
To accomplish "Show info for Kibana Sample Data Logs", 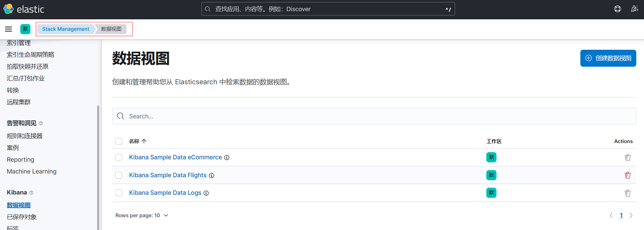I will 206,193.
